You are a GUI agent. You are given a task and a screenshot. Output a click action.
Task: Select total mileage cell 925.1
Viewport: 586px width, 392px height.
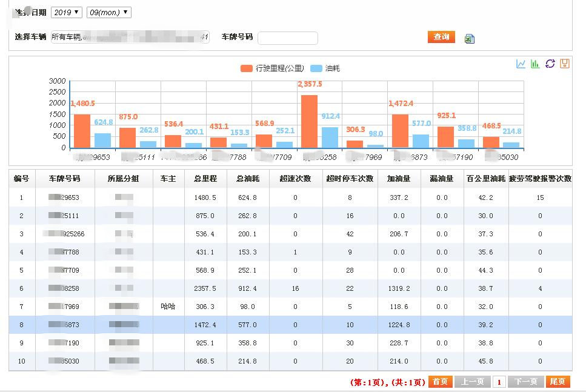pos(205,343)
